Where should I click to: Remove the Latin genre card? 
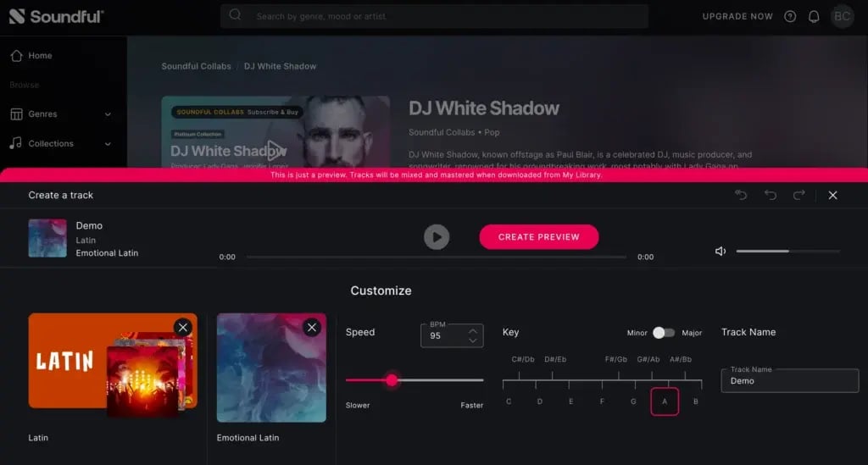click(x=182, y=328)
